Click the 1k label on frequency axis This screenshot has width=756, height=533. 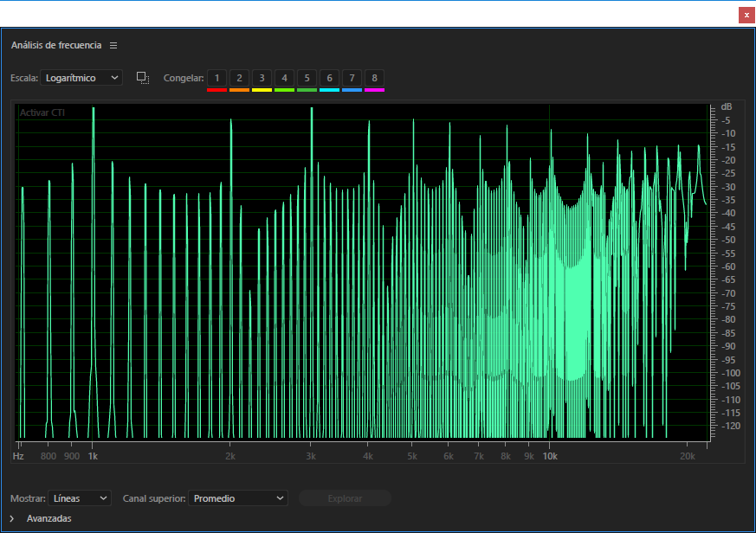(93, 455)
